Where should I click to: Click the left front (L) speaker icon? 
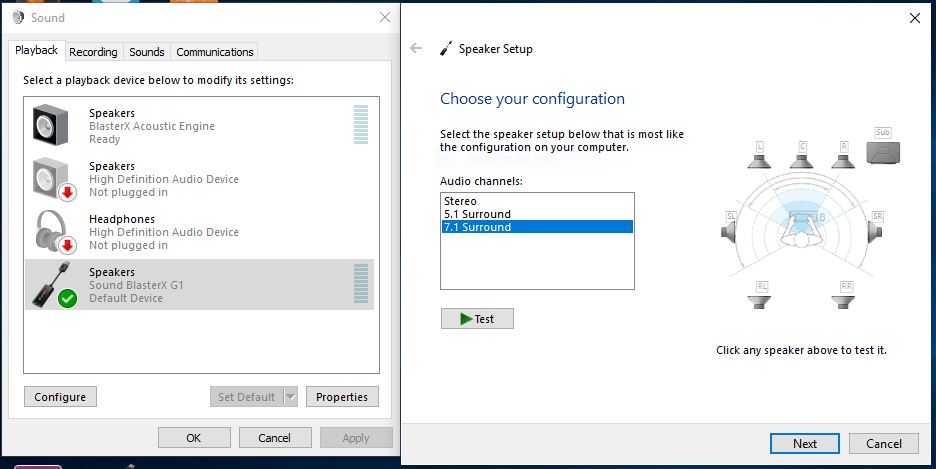coord(761,153)
